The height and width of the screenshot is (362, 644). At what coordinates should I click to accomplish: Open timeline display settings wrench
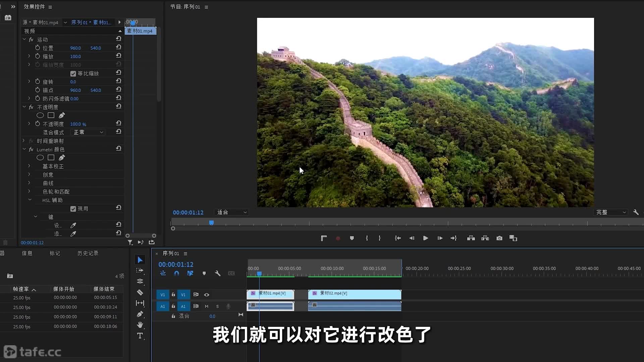pos(217,274)
